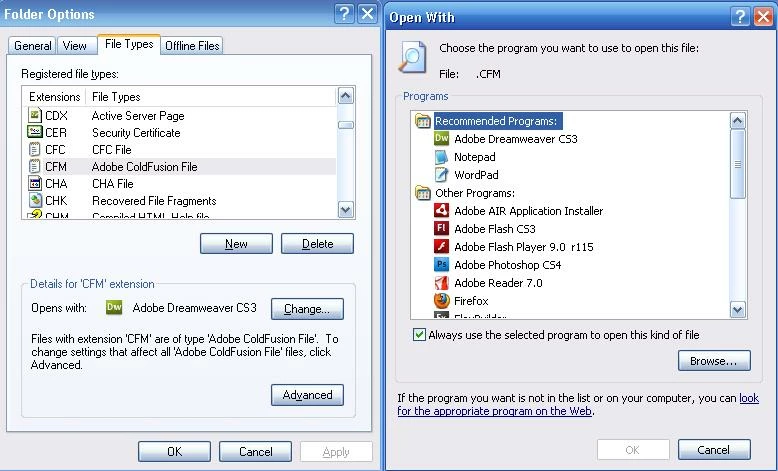This screenshot has width=778, height=471.
Task: Select the CFC File type text
Action: click(112, 149)
